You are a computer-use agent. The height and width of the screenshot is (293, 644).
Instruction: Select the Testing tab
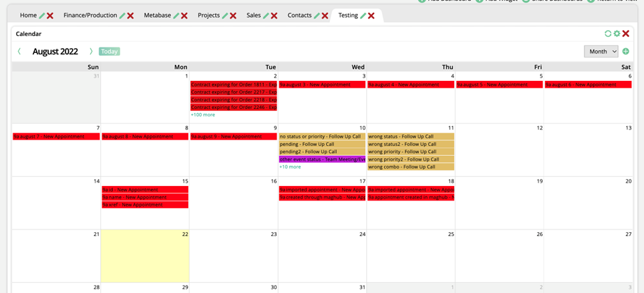348,15
